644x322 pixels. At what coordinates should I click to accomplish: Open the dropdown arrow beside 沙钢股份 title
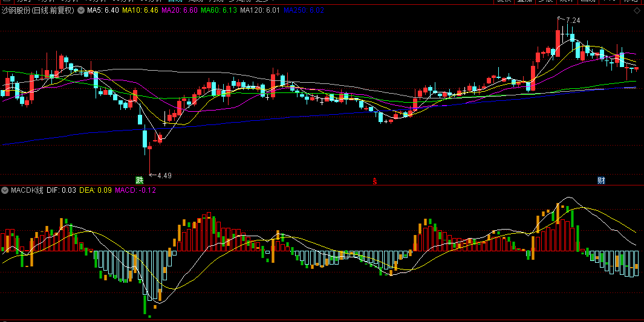81,10
